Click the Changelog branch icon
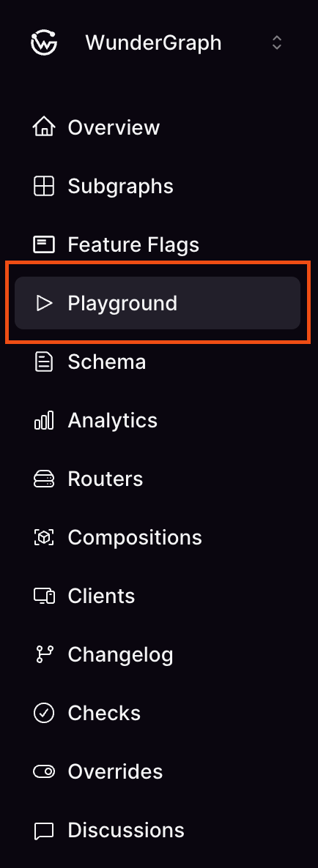The width and height of the screenshot is (318, 868). tap(44, 654)
